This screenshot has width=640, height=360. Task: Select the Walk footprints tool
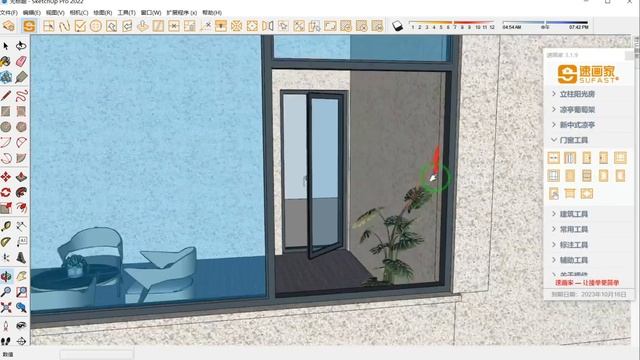[x=6, y=341]
